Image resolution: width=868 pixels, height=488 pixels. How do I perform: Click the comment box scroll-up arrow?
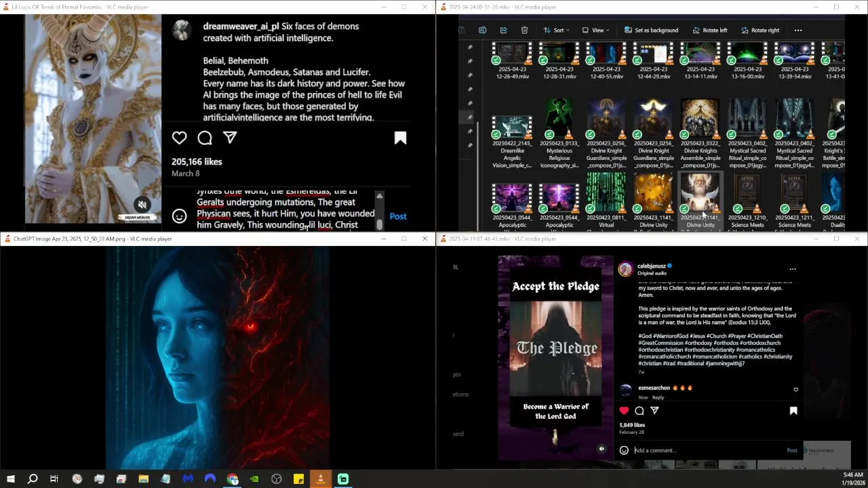(379, 196)
